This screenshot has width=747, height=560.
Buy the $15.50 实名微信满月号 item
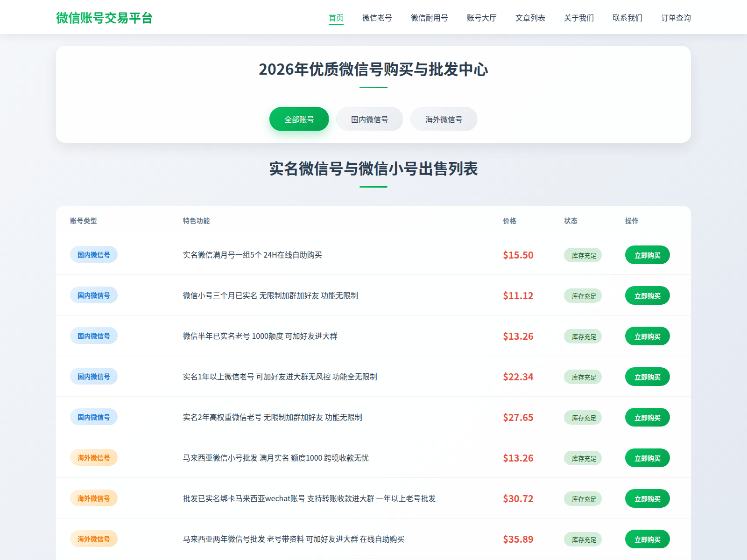coord(647,255)
